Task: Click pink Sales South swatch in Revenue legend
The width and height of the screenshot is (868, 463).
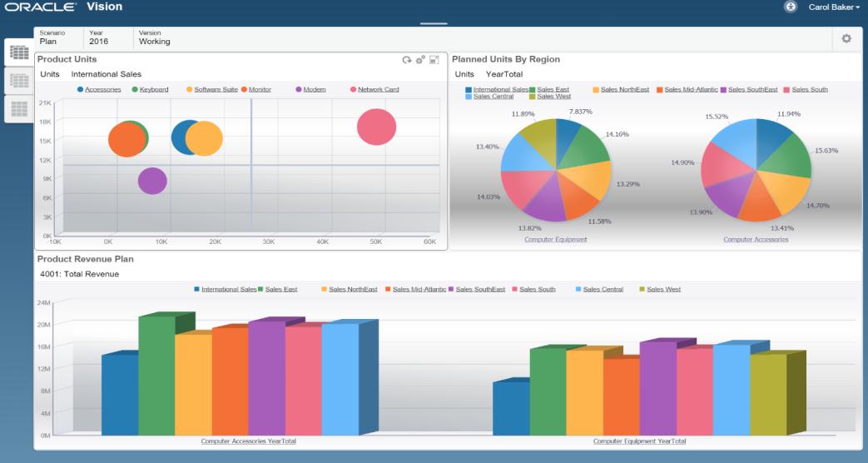Action: click(515, 289)
